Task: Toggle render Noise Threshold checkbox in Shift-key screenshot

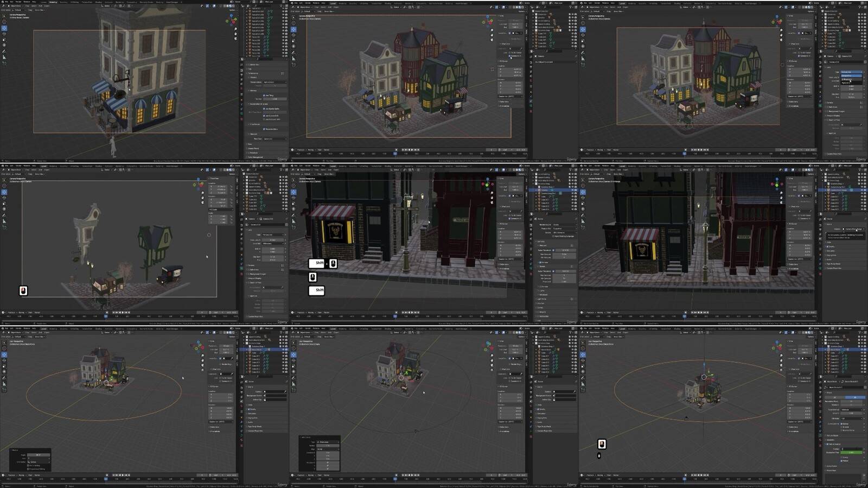Action: (x=553, y=271)
